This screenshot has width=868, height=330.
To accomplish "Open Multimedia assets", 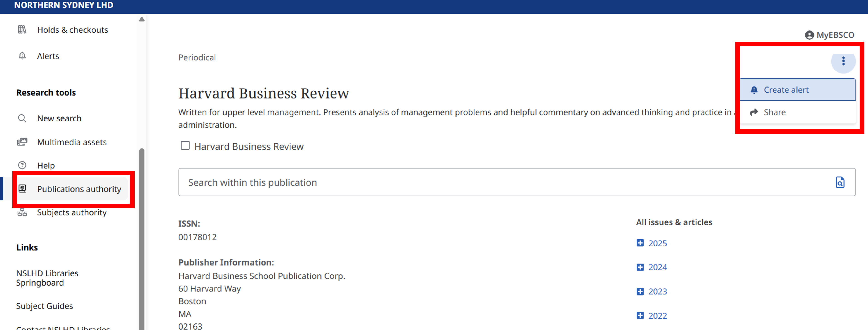I will click(71, 142).
